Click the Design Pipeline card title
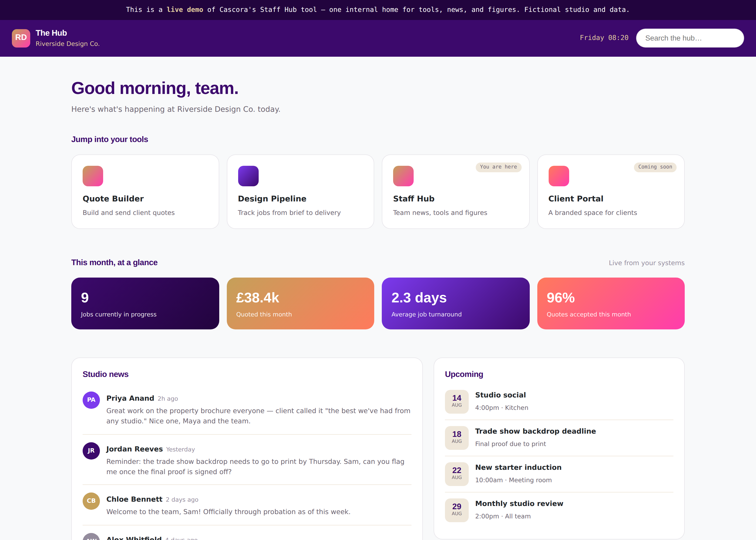 click(272, 198)
